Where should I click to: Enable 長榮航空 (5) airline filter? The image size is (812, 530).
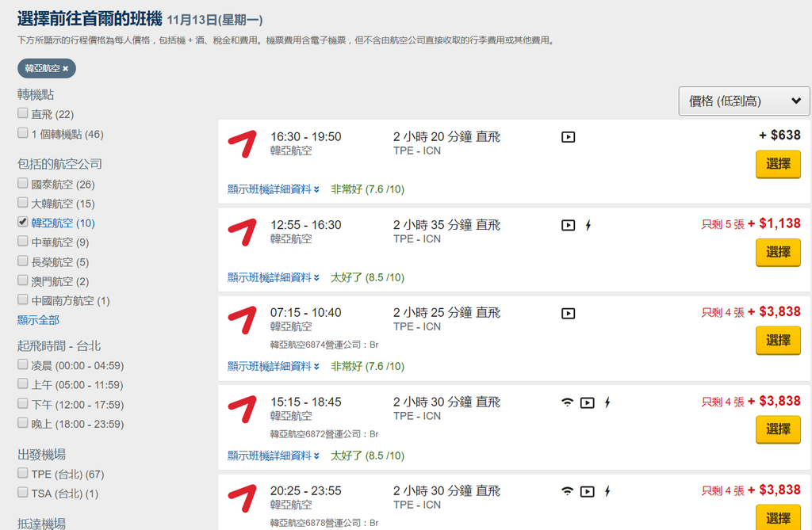(23, 261)
